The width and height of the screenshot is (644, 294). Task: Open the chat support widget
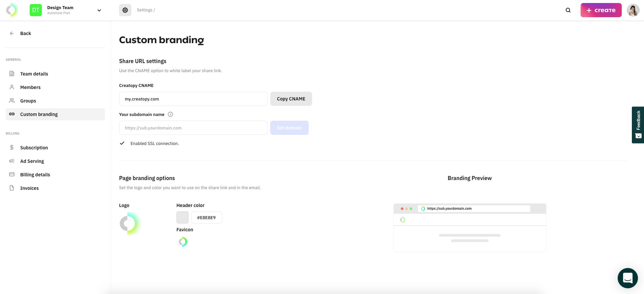[x=627, y=278]
